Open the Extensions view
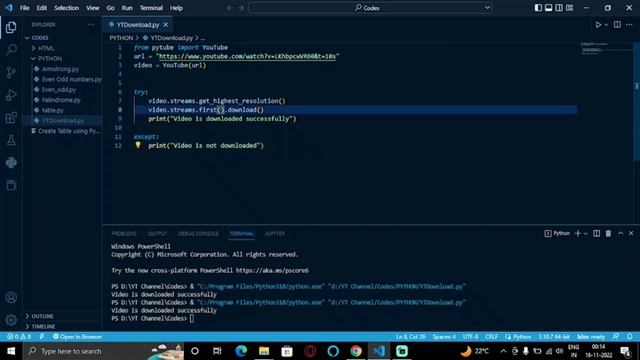Viewport: 640px width, 360px height. click(11, 118)
